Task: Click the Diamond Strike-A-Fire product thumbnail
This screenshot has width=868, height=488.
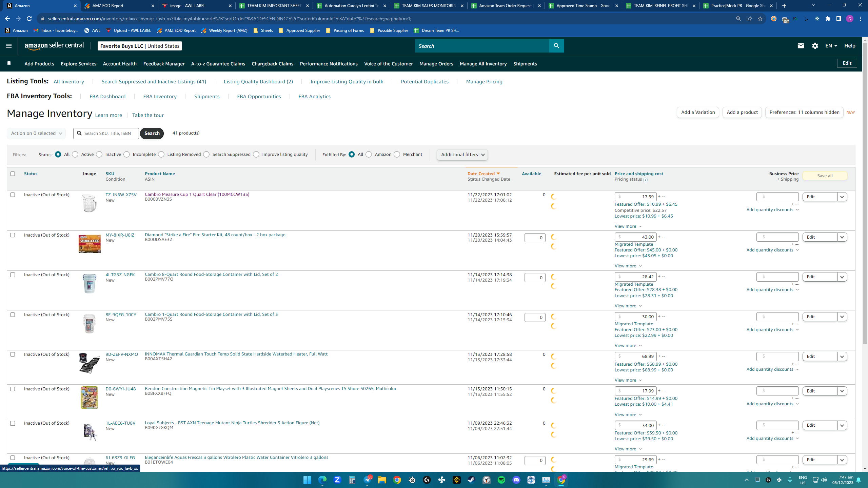Action: (x=90, y=244)
